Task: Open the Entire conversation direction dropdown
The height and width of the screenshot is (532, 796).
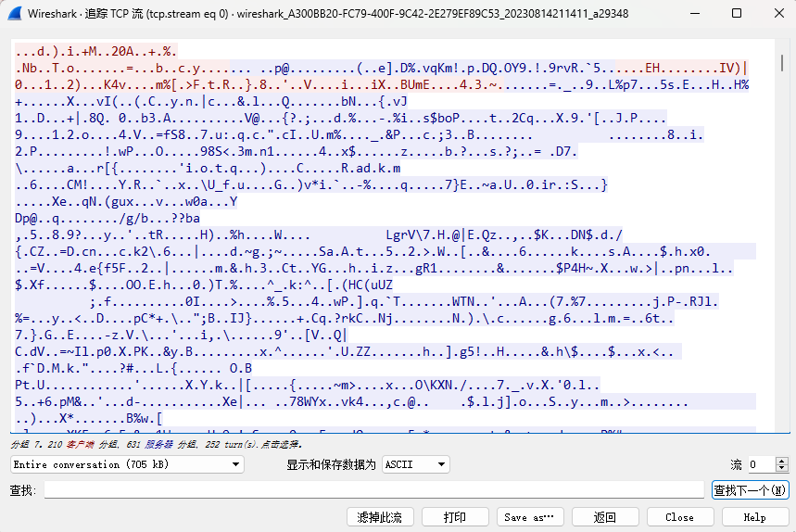Action: point(127,464)
